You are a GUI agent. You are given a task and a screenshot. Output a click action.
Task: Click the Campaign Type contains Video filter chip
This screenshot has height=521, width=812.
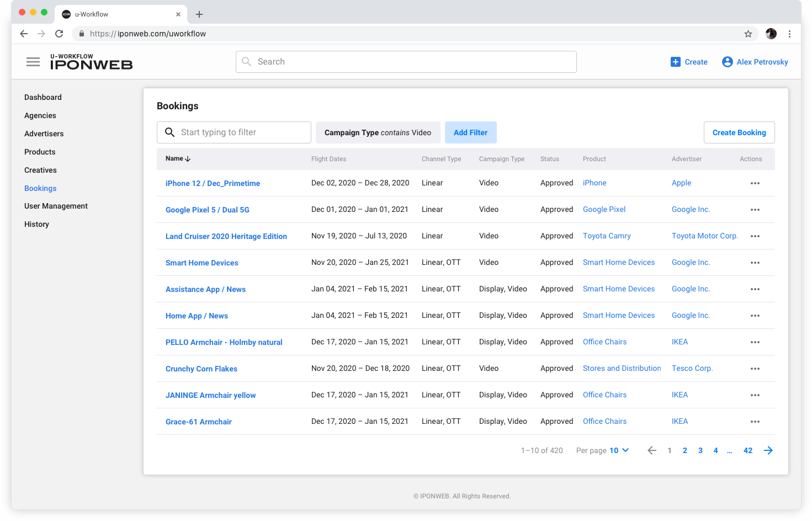[x=378, y=132]
